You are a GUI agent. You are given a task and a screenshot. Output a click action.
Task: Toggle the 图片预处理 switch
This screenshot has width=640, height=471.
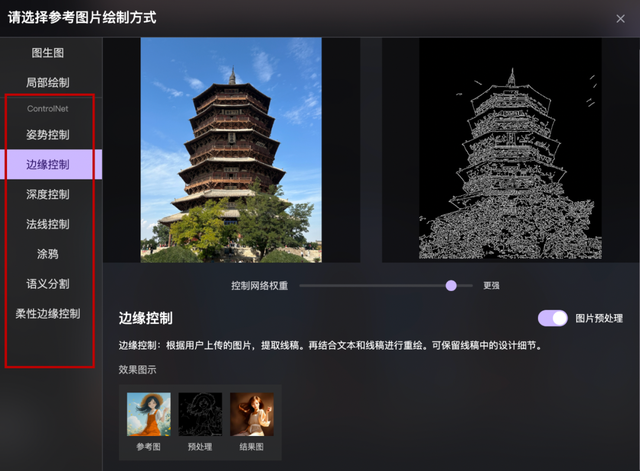pos(552,318)
